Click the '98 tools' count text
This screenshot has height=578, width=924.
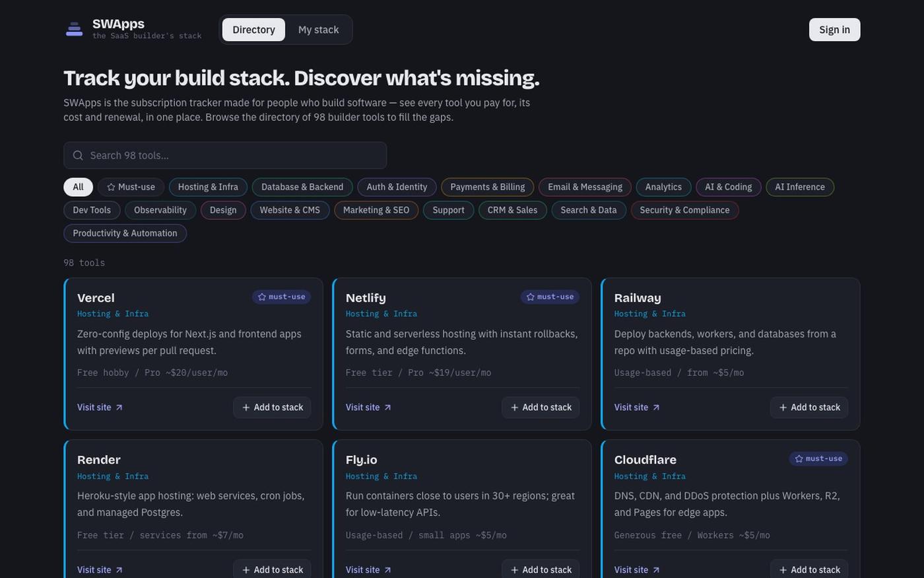(x=84, y=263)
